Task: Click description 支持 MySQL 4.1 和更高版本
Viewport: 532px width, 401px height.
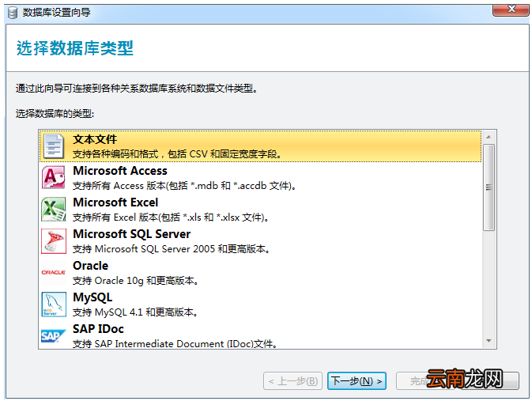Action: [135, 312]
